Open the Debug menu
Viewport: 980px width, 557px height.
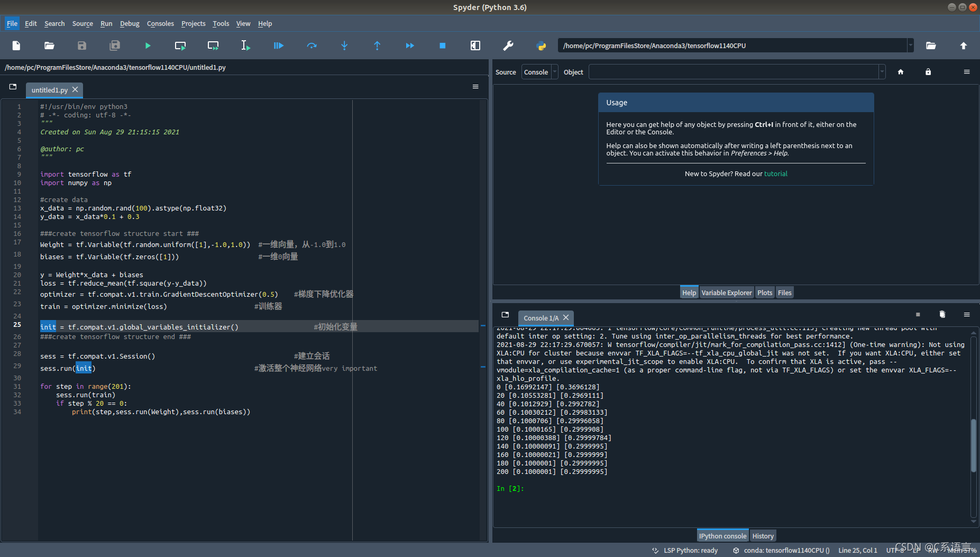[x=130, y=23]
